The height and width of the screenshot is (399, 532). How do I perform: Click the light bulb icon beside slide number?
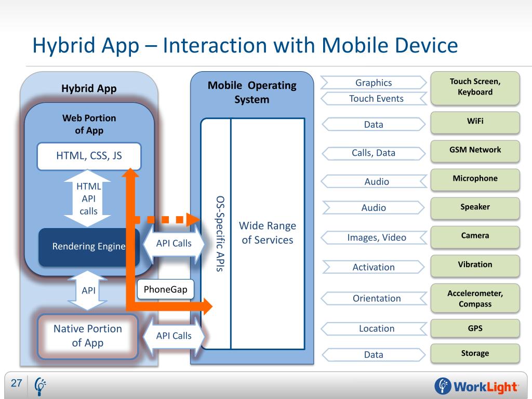pyautogui.click(x=40, y=386)
